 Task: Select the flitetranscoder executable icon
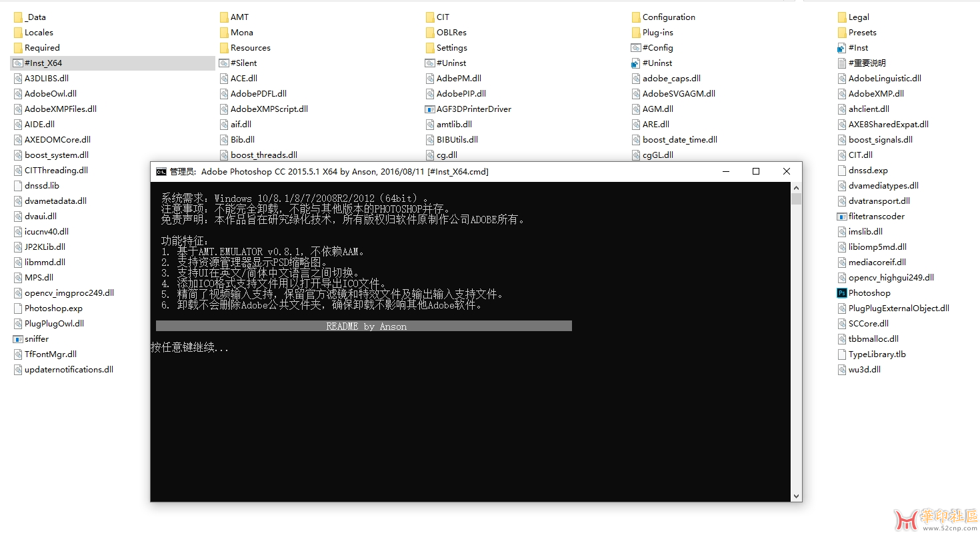(x=842, y=217)
